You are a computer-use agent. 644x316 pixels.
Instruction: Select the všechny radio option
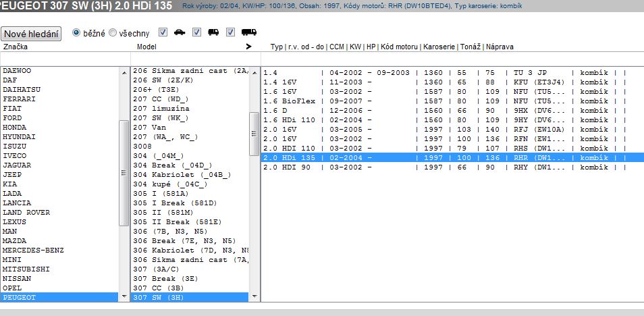[x=113, y=33]
